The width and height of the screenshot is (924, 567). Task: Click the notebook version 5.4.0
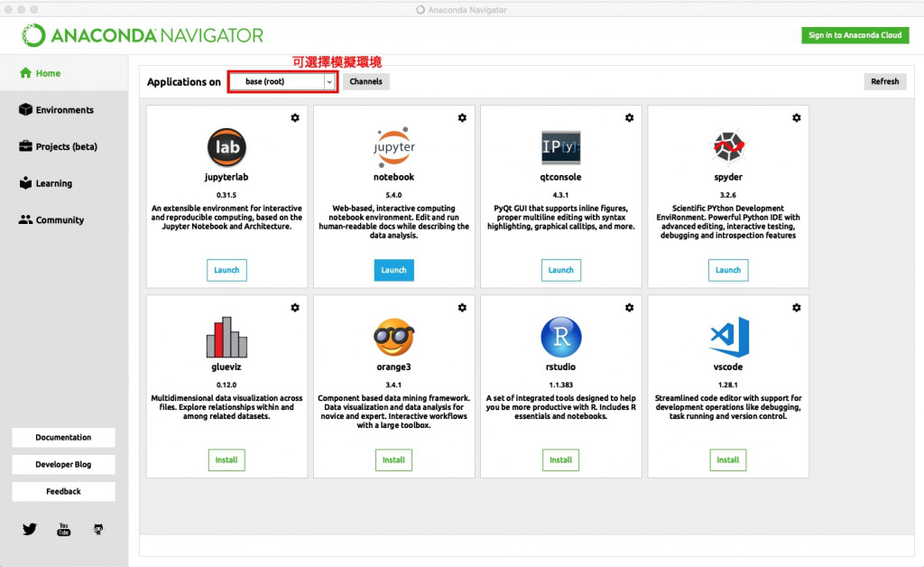(393, 195)
